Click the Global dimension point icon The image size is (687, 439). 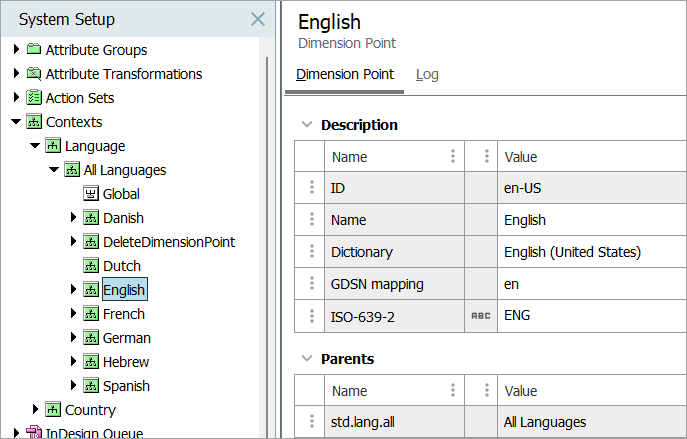pyautogui.click(x=91, y=194)
